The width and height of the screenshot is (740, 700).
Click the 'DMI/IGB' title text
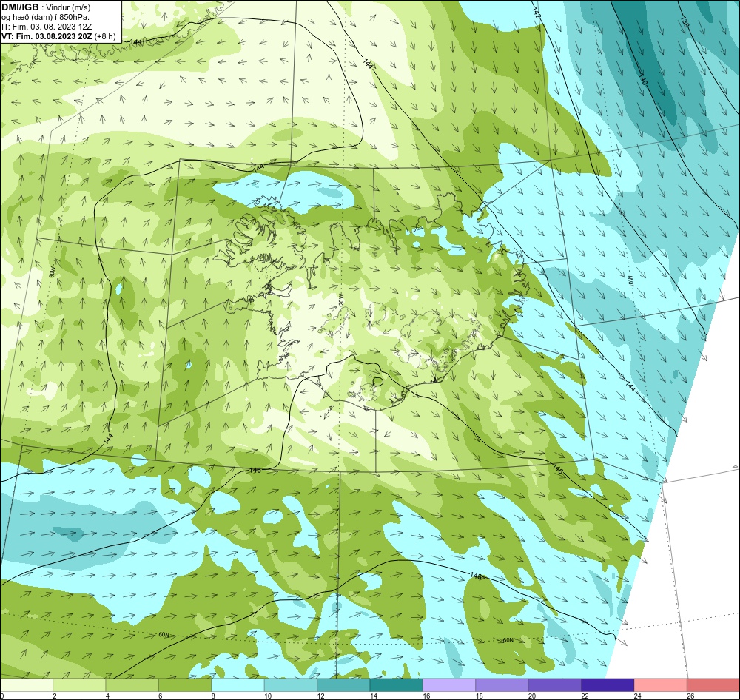[x=20, y=7]
